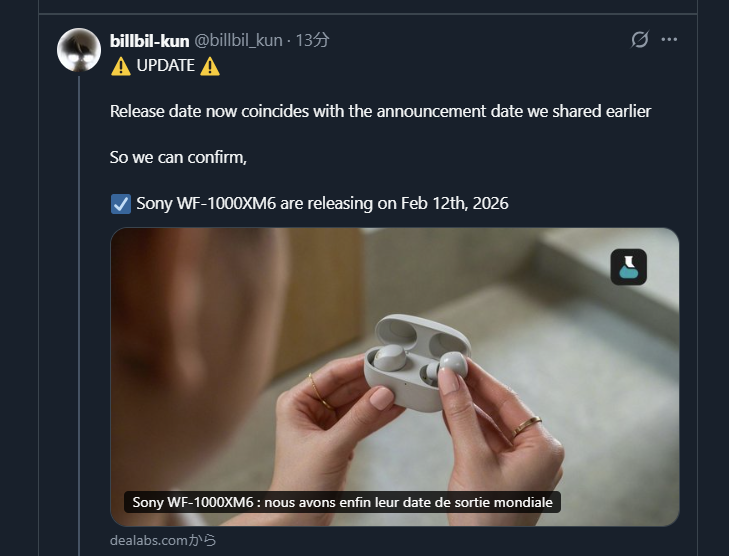Open the billbil-kun display name link
The image size is (729, 556).
click(x=148, y=40)
